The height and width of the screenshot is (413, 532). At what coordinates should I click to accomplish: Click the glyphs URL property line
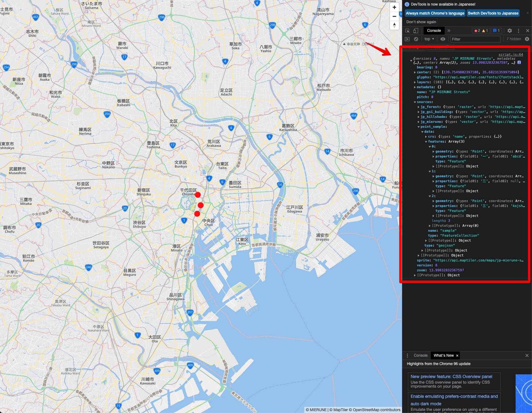470,77
